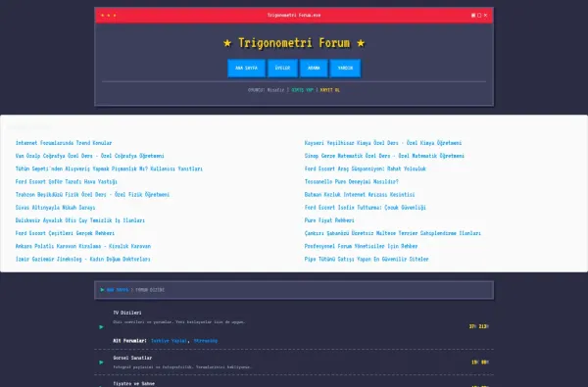
Task: Open Profesyonel Forum Yöneticiler İçin Rehber link
Action: pyautogui.click(x=361, y=246)
